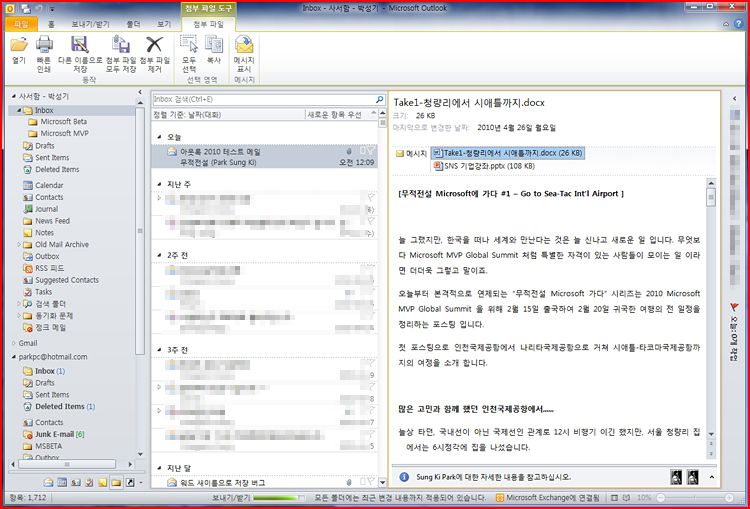
Task: Open the 파일 tab
Action: [x=21, y=24]
